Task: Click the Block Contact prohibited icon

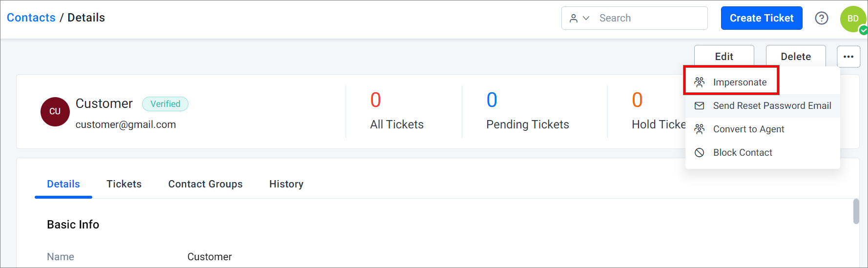Action: (x=700, y=152)
